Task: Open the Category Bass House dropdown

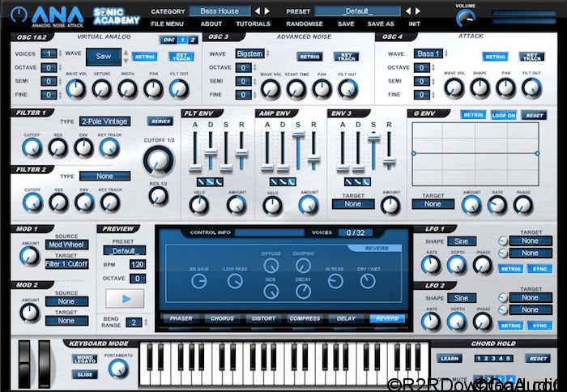Action: pos(220,11)
